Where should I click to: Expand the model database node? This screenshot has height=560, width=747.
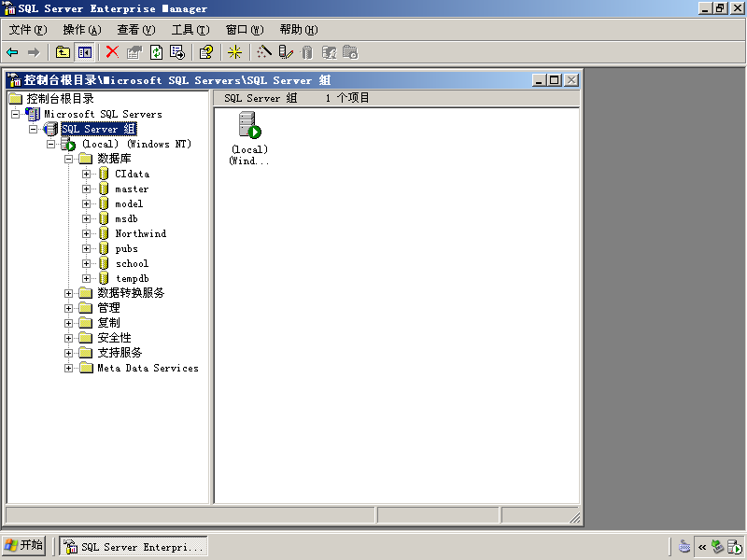tap(86, 203)
